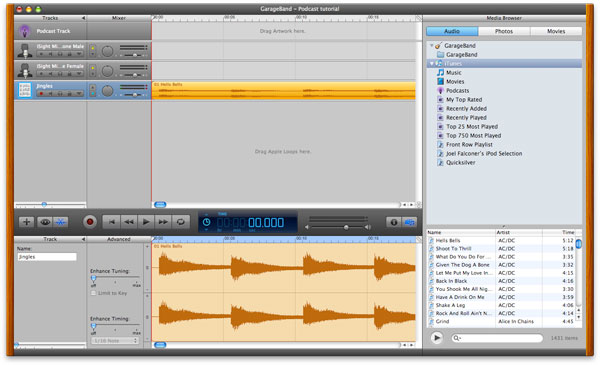Viewport: 600px width, 365px height.
Task: Select the Podcasts playlist
Action: [457, 91]
